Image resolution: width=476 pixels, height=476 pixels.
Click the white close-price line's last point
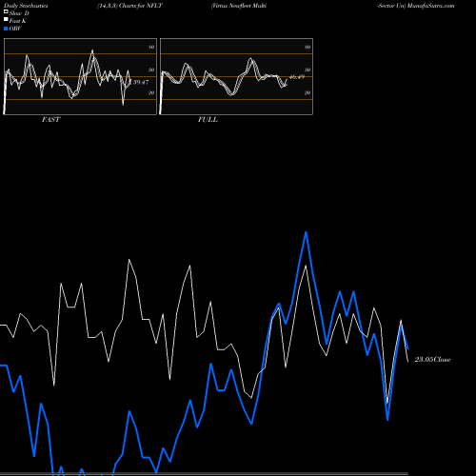click(x=408, y=362)
